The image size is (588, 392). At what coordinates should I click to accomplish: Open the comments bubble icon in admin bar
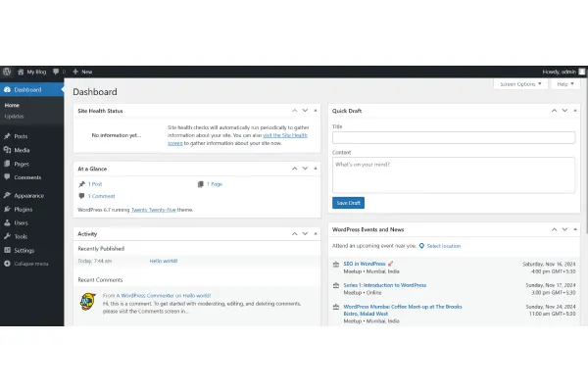(x=56, y=72)
